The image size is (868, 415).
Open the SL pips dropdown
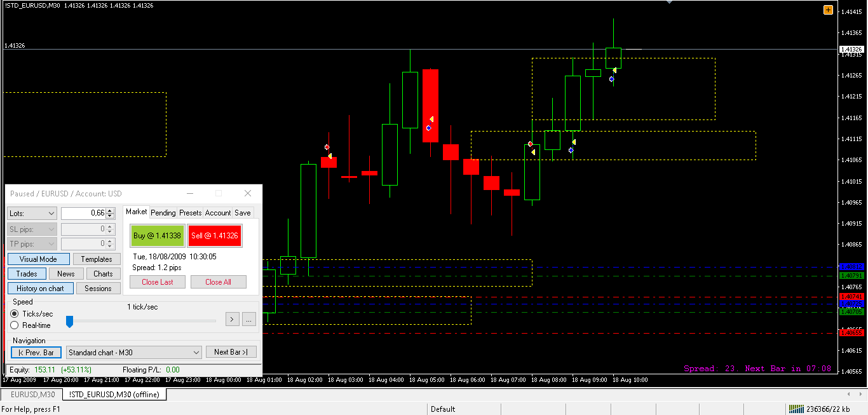click(32, 229)
